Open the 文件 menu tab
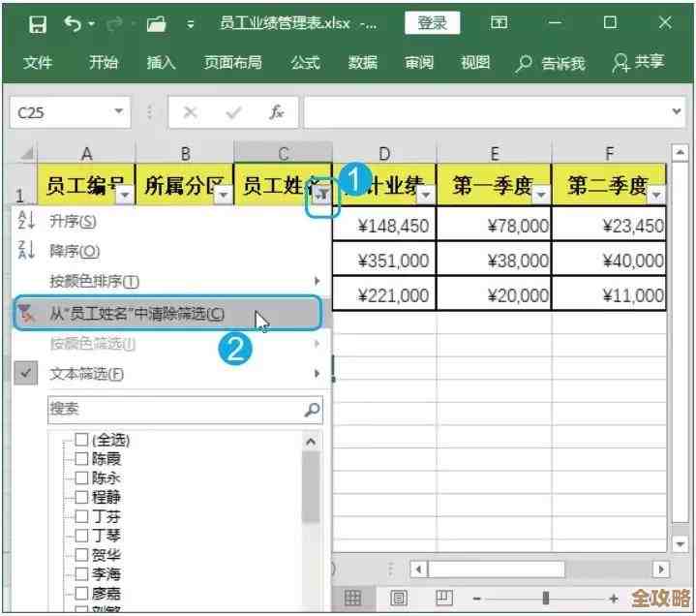This screenshot has height=616, width=696. [38, 62]
